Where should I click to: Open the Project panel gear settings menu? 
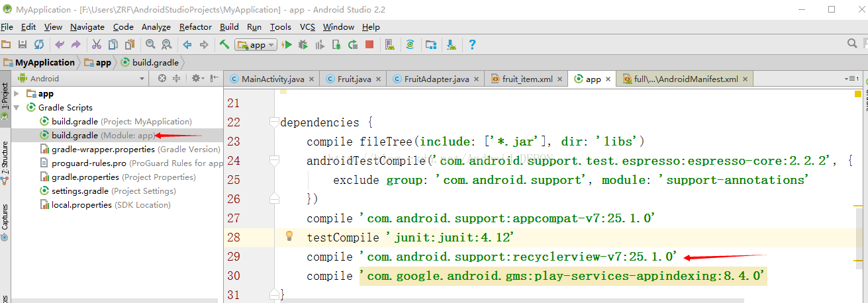(197, 78)
